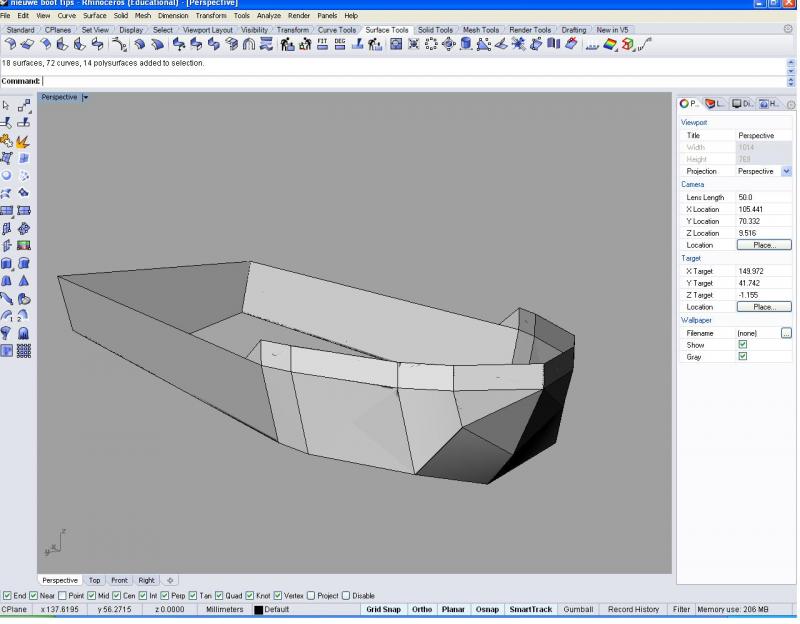Click the sidebar surface icon labeled 2
This screenshot has height=624, width=800.
point(23,316)
